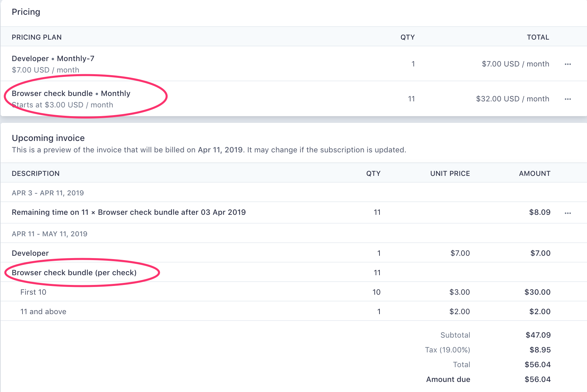587x392 pixels.
Task: Click the Browser check bundle • Monthly plan
Action: pyautogui.click(x=71, y=93)
